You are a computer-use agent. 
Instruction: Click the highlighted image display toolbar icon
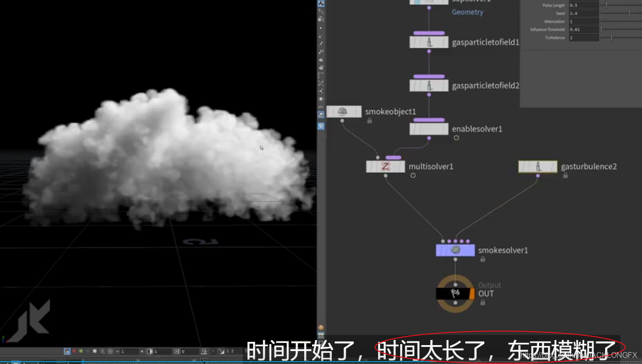(x=321, y=115)
